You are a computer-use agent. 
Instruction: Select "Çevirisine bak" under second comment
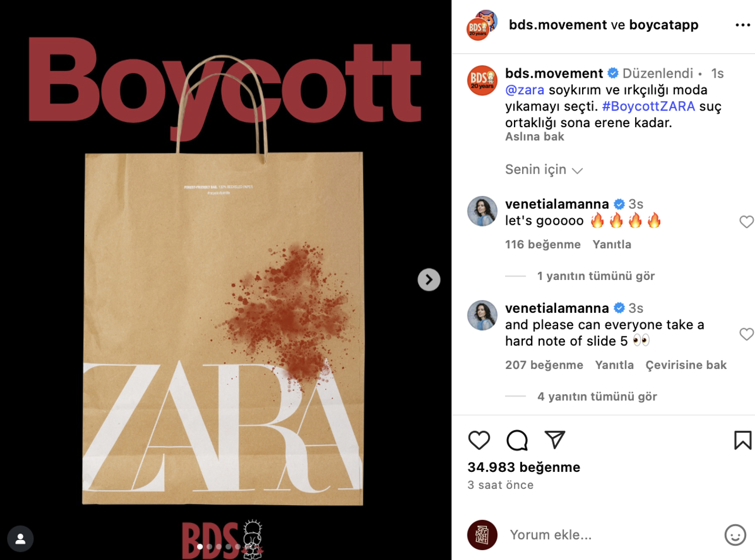click(x=686, y=365)
